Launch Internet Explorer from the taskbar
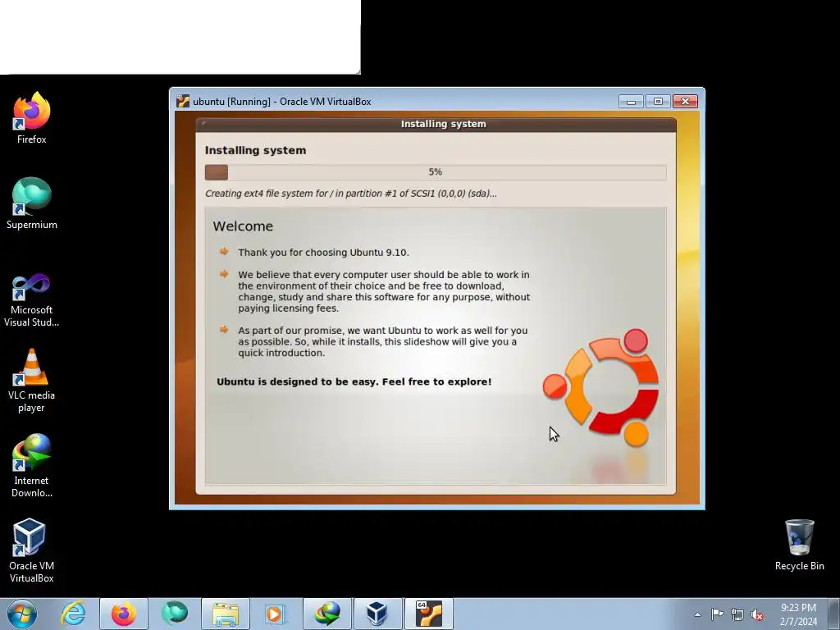 point(73,614)
